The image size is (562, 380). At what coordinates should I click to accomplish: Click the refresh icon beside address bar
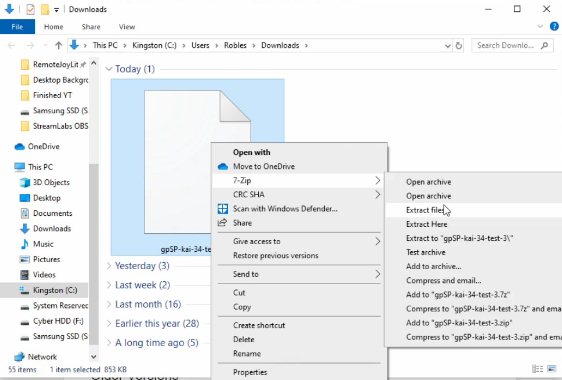[x=458, y=46]
